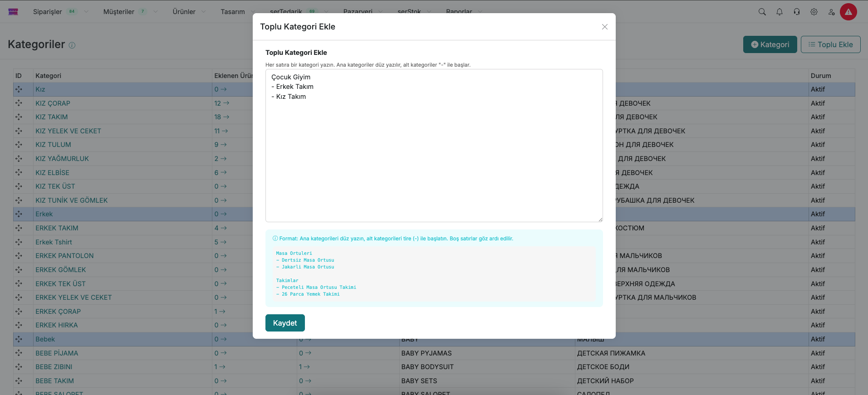Click the headset support icon
868x395 pixels.
coord(796,12)
